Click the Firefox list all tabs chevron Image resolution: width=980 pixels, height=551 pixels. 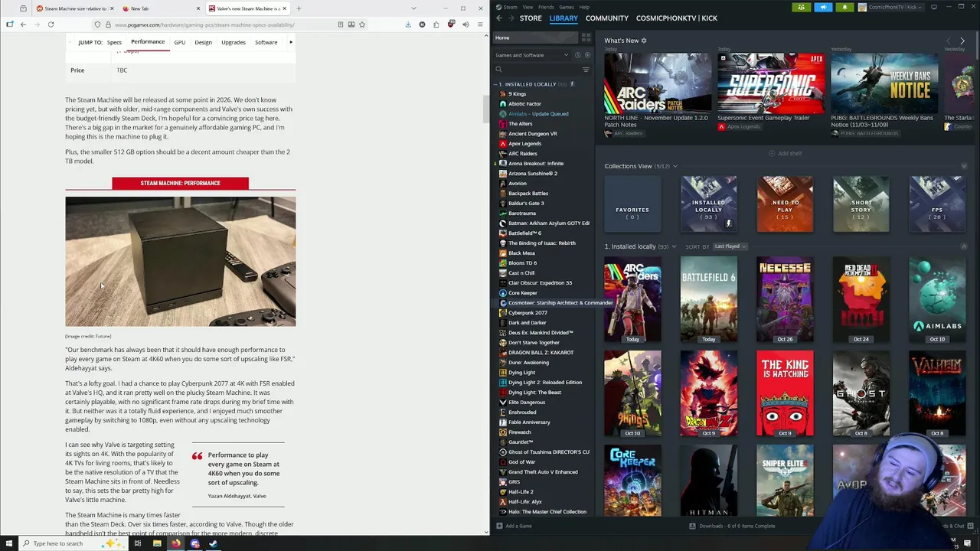(413, 8)
